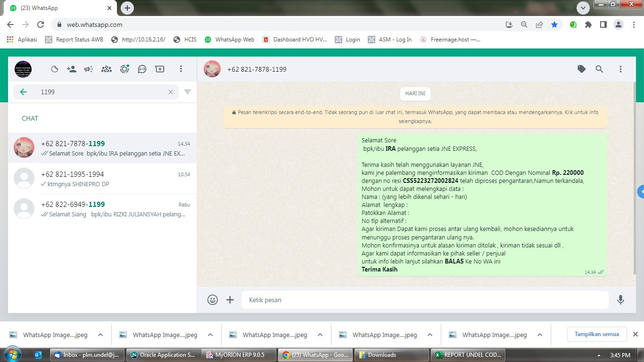Open the Freeimage.host bookmark

pos(450,40)
